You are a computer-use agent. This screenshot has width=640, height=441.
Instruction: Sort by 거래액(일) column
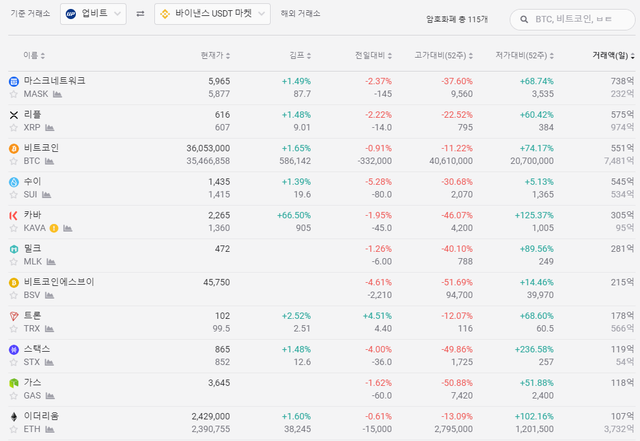click(613, 55)
